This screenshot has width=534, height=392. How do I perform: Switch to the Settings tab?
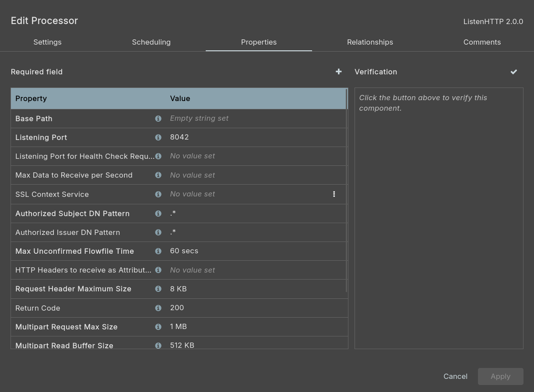pos(47,42)
